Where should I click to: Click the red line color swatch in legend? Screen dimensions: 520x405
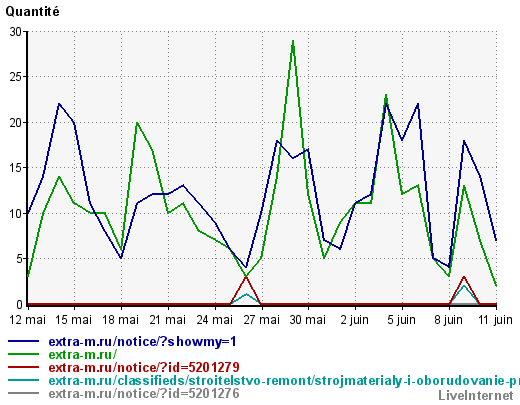(x=23, y=367)
